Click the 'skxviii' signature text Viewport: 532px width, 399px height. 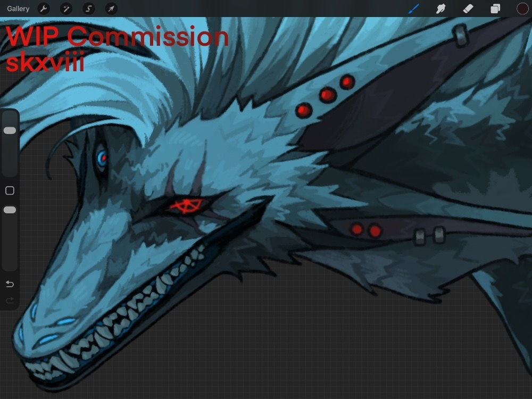tap(45, 63)
